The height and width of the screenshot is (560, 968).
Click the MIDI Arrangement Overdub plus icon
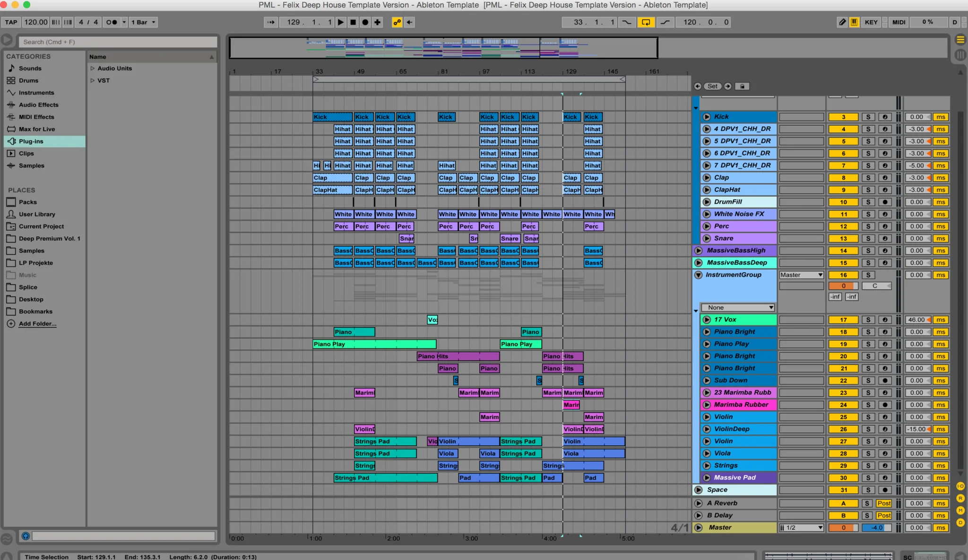[x=377, y=22]
